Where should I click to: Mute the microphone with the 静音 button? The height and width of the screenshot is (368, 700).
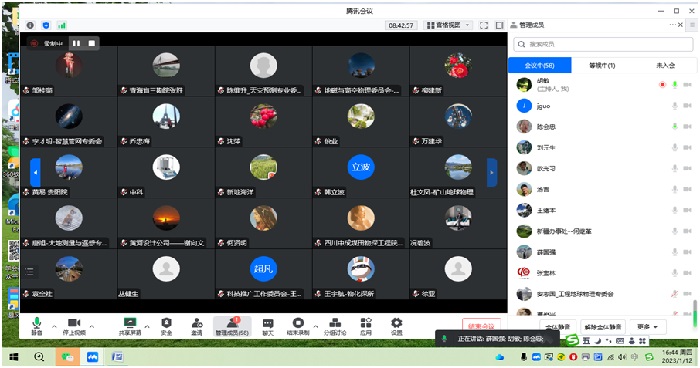[x=37, y=326]
